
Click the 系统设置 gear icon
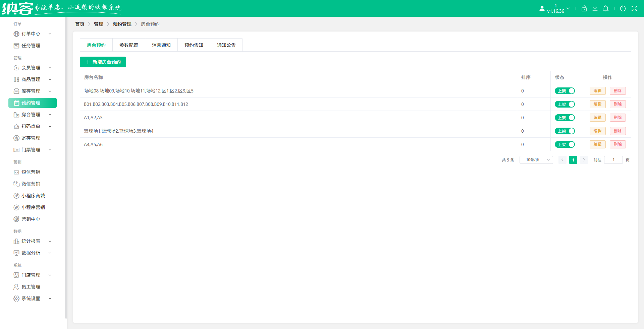coord(16,299)
